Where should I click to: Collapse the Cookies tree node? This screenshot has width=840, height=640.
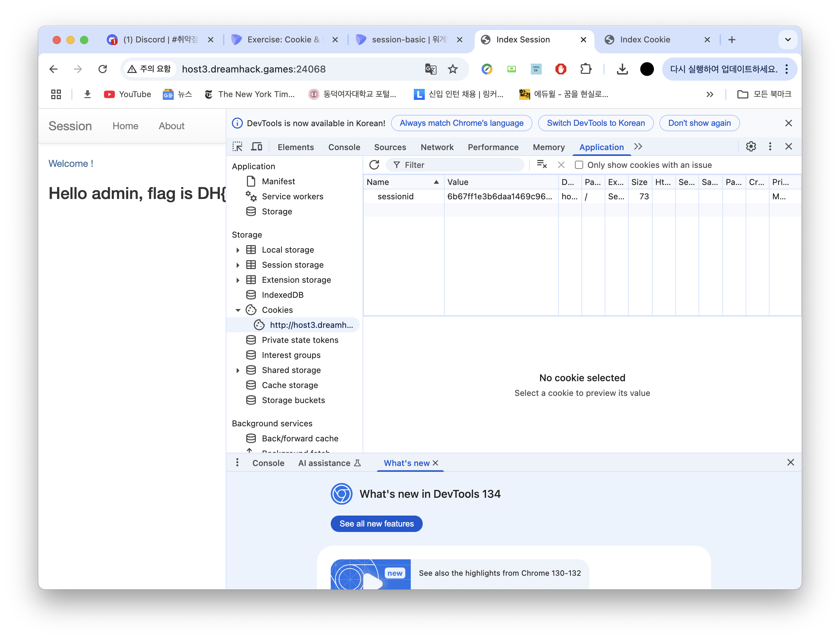(238, 310)
